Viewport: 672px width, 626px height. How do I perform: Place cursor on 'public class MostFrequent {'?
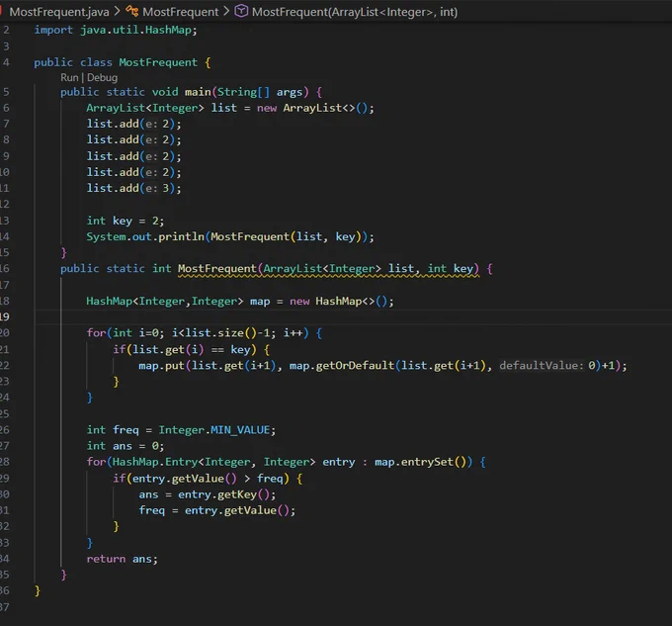click(123, 62)
